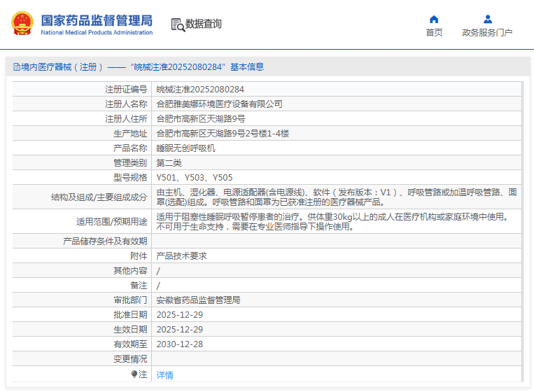Click the bulb icon beside 注
Image resolution: width=534 pixels, height=392 pixels.
(134, 374)
